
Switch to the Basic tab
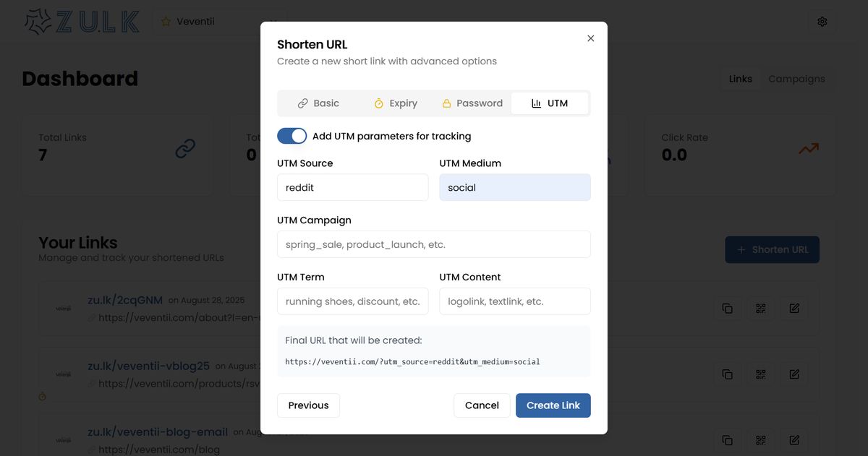tap(318, 103)
